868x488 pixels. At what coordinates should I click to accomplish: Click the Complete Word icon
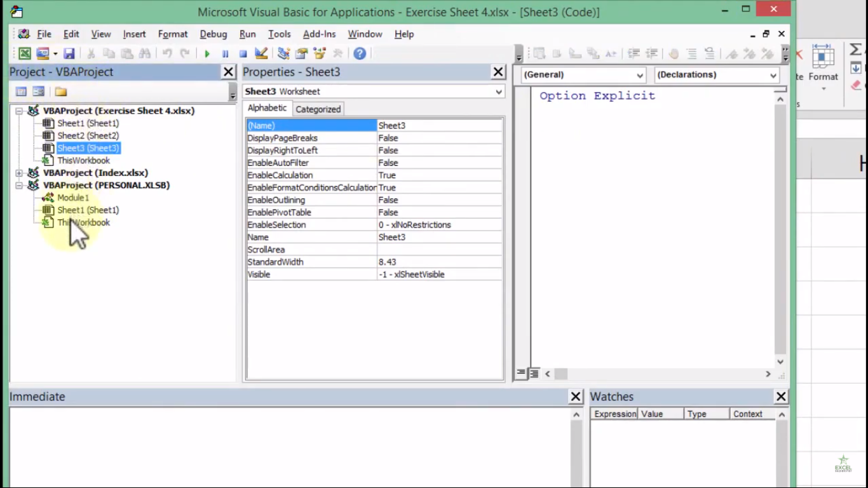pos(611,54)
